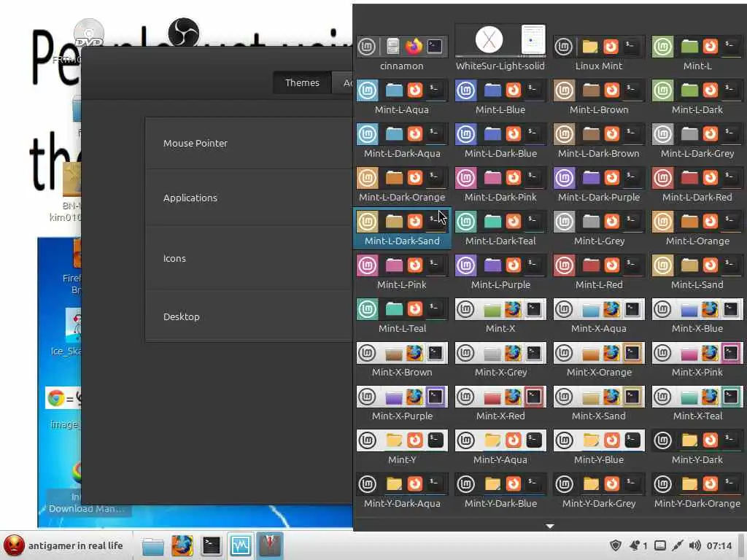The width and height of the screenshot is (747, 560).
Task: Select the Mint-X-Purple theme
Action: 402,397
